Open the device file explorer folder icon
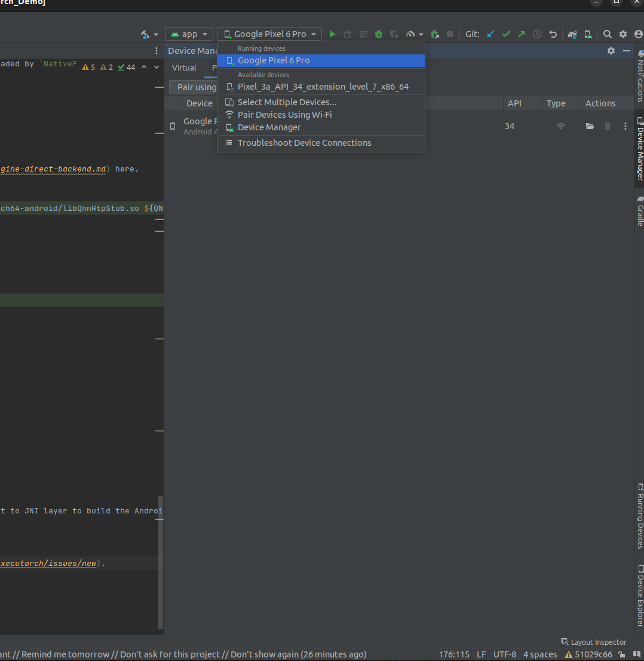The width and height of the screenshot is (644, 661). (590, 126)
